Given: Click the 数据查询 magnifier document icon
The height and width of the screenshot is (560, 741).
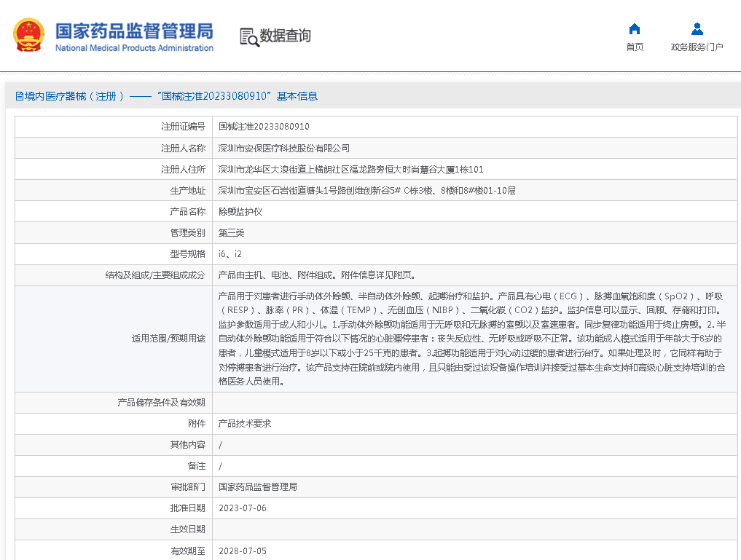Looking at the screenshot, I should (249, 36).
